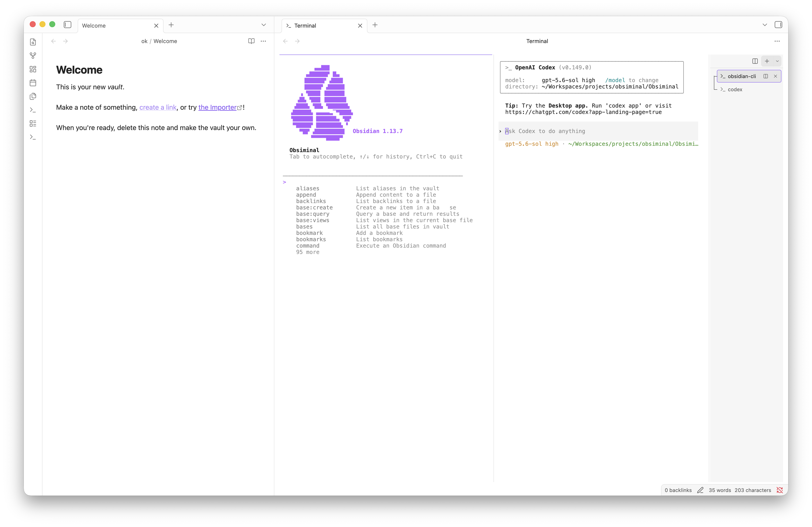Select the 'command' autocomplete suggestion

coord(371,246)
